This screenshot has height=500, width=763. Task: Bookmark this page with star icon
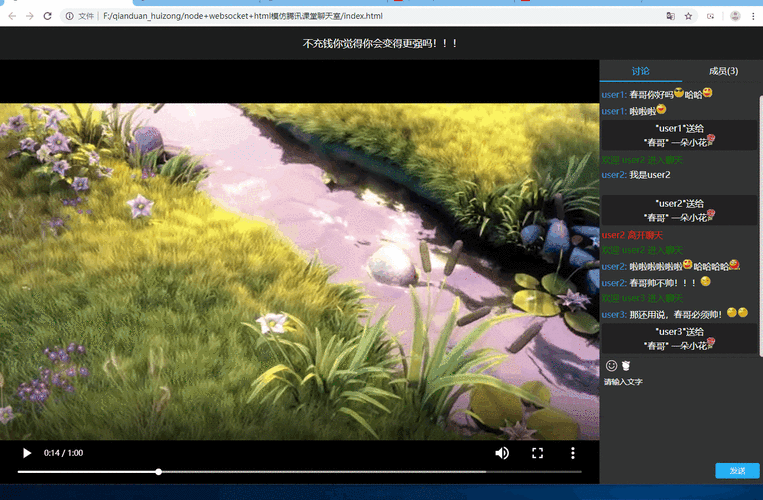(x=688, y=16)
